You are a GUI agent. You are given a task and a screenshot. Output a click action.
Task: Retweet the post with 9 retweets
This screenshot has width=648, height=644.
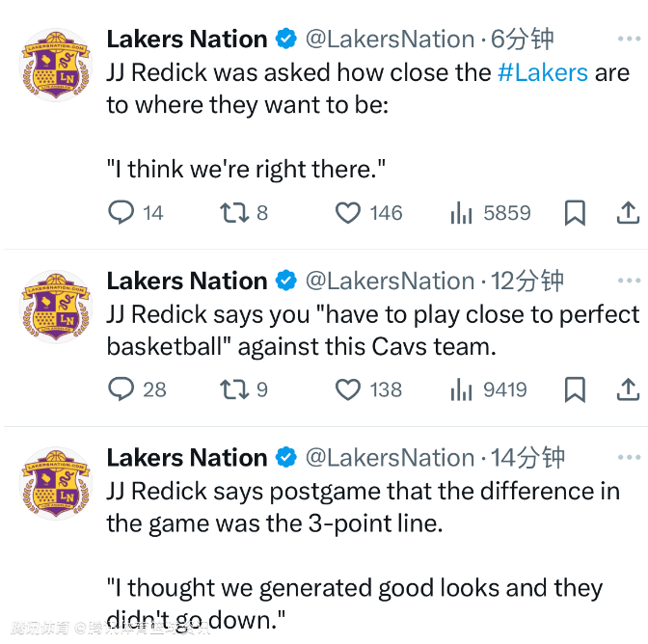234,389
